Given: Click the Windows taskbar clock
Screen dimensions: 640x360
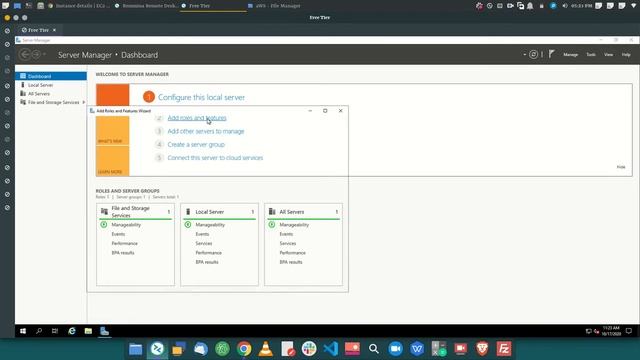Looking at the screenshot, I should [611, 331].
